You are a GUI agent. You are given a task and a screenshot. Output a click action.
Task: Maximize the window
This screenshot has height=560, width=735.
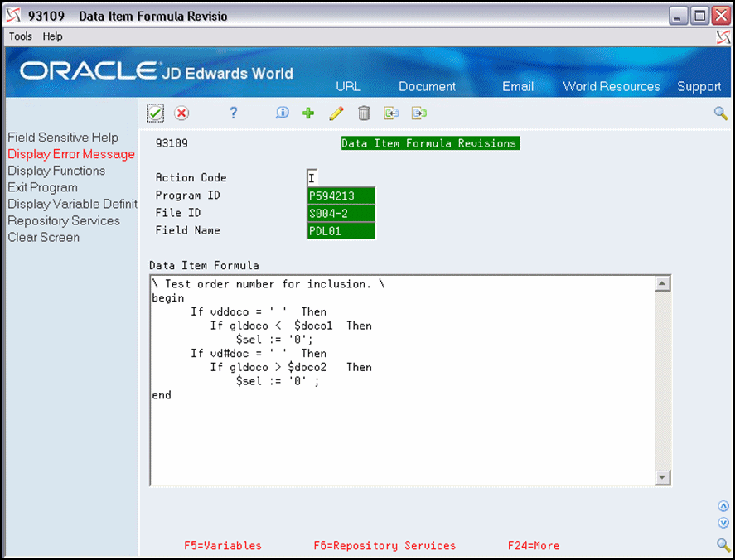(x=699, y=17)
